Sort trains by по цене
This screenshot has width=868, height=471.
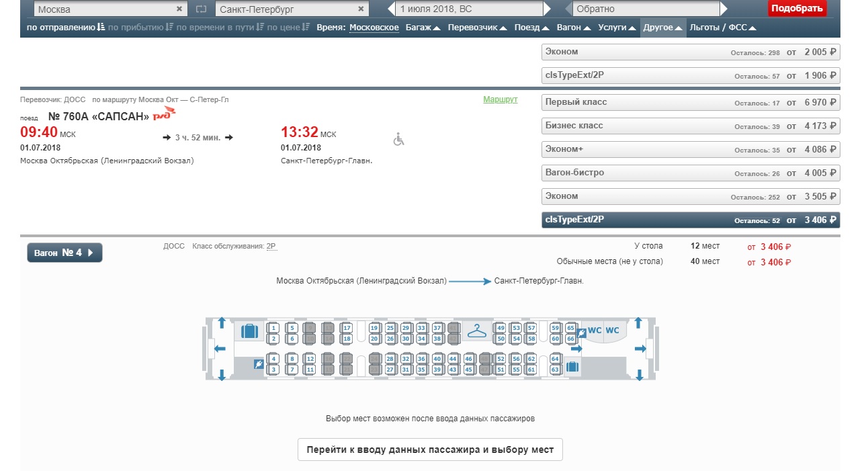[288, 28]
